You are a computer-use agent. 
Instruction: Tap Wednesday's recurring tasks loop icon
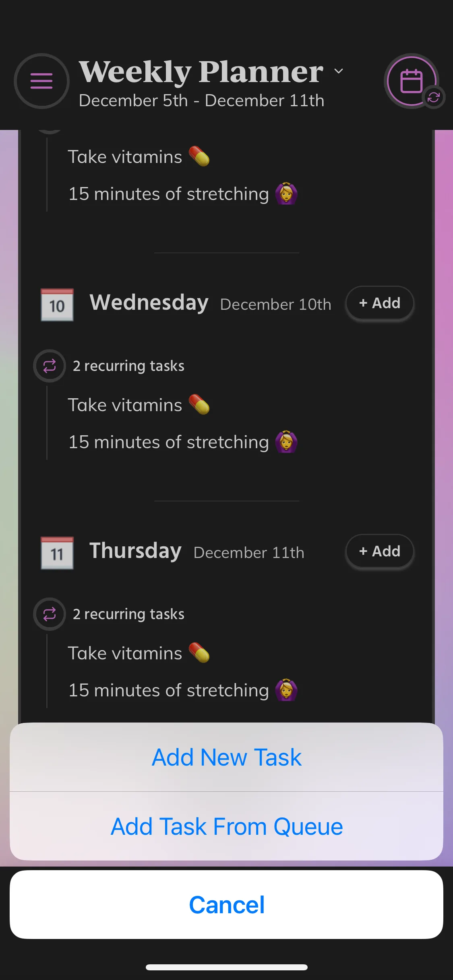click(50, 366)
